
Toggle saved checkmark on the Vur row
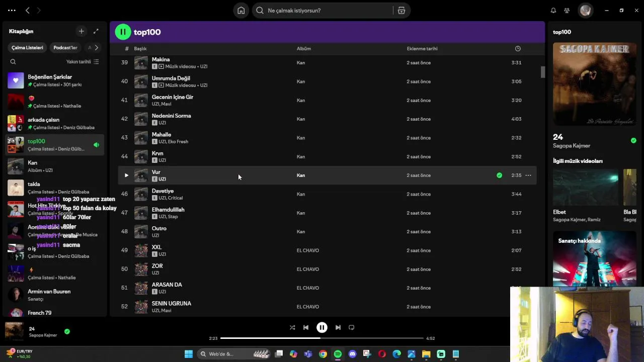coord(499,175)
